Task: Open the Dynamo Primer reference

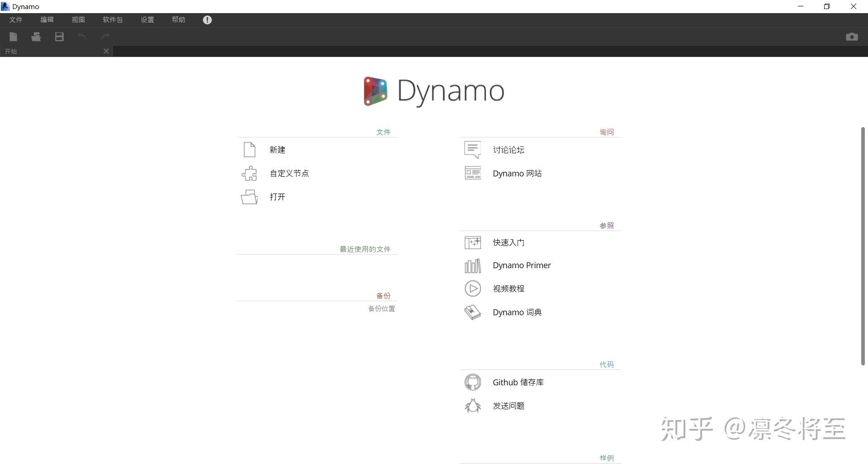Action: coord(521,265)
